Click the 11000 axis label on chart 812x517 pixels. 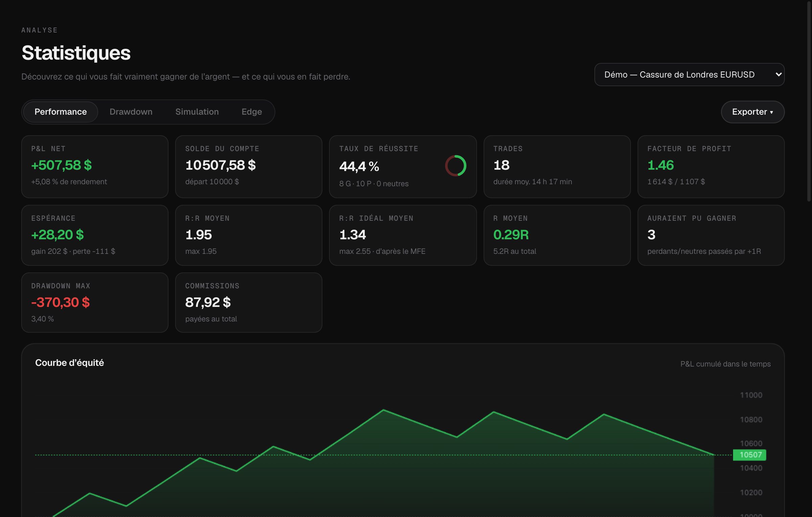pos(751,395)
